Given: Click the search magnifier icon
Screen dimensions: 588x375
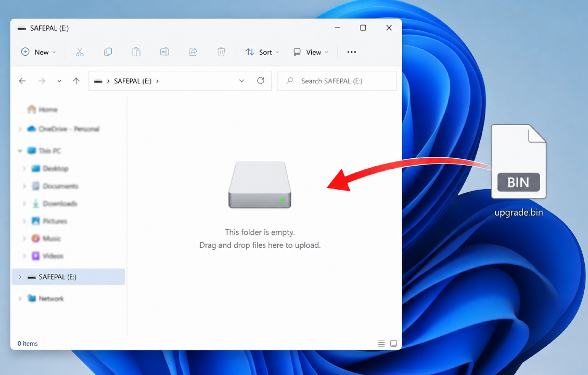Looking at the screenshot, I should [x=289, y=81].
